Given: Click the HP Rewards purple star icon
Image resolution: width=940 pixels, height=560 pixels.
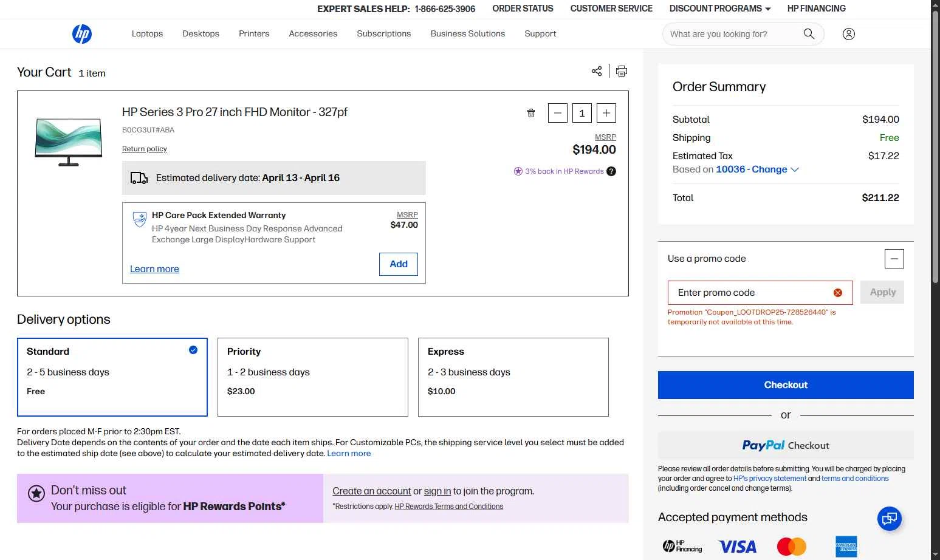Looking at the screenshot, I should pos(518,171).
